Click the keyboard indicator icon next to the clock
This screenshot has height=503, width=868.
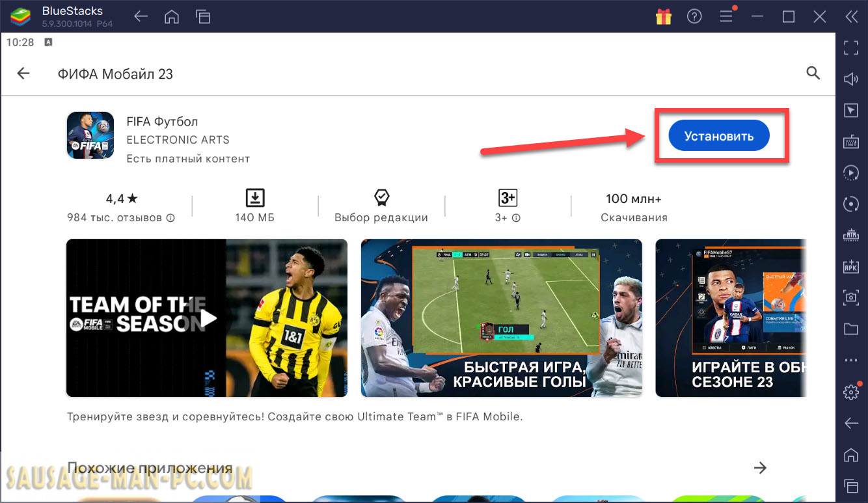click(48, 42)
